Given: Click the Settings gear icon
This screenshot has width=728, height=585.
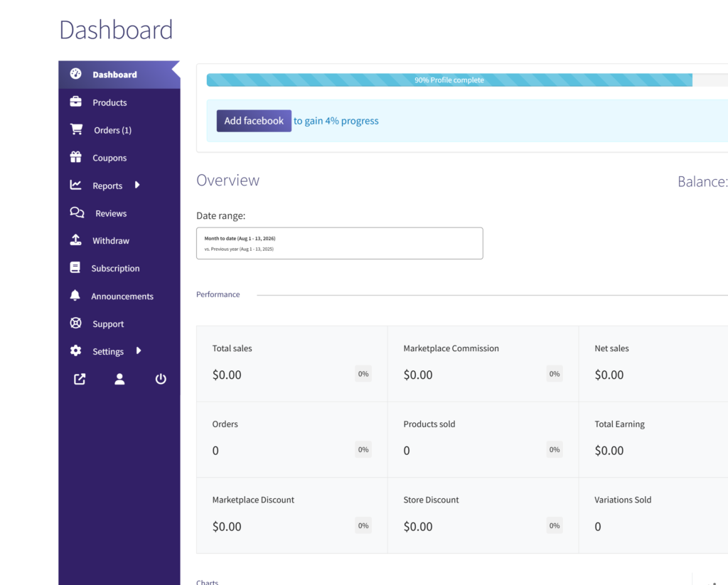Looking at the screenshot, I should click(75, 350).
